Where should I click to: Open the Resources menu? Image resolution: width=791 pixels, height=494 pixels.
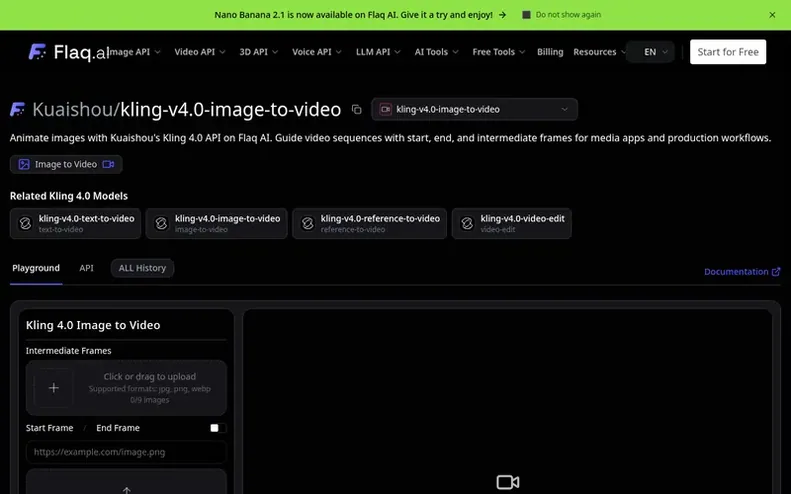pos(599,51)
